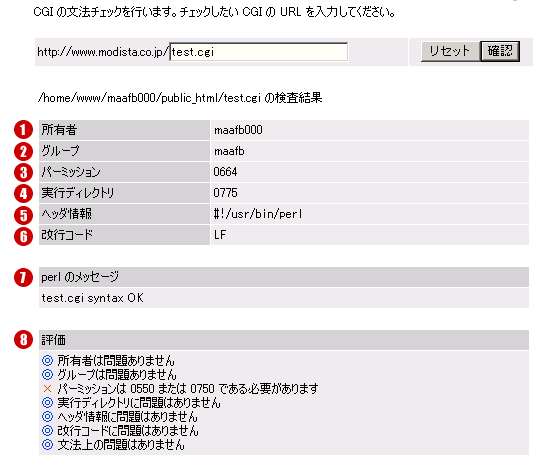Screen dimensions: 550x466
Task: Click the red number 7 marker beside perl のメッセージ
Action: click(24, 277)
